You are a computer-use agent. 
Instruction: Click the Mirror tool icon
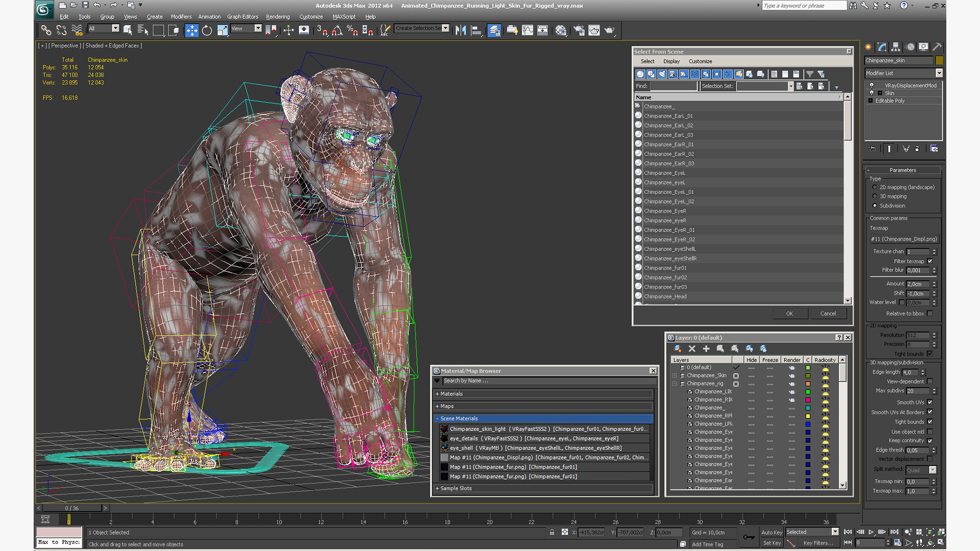coord(460,31)
